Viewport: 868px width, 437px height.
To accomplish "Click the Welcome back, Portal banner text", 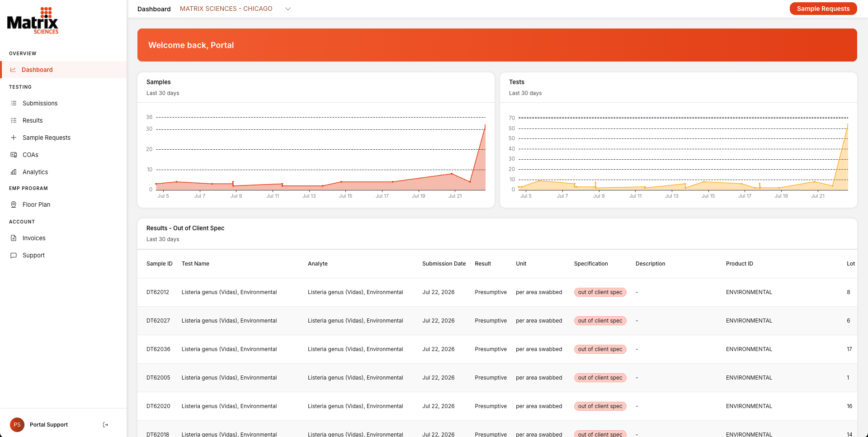I will pos(191,45).
